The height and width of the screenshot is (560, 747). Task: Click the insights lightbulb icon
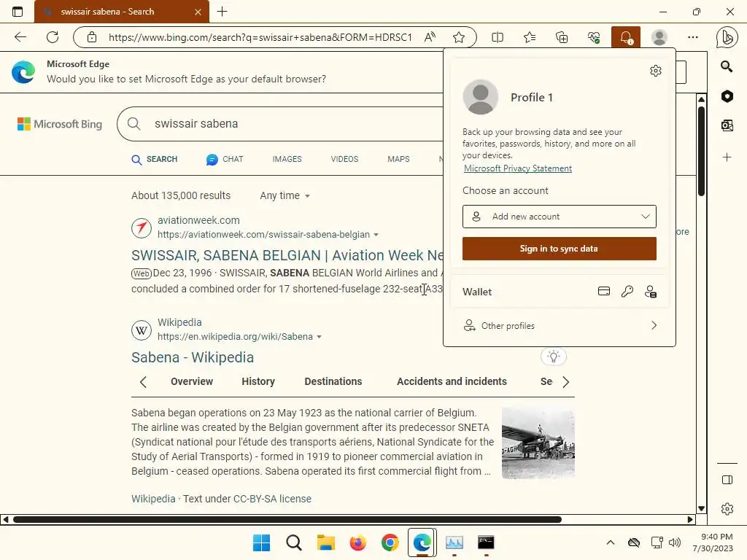[553, 356]
